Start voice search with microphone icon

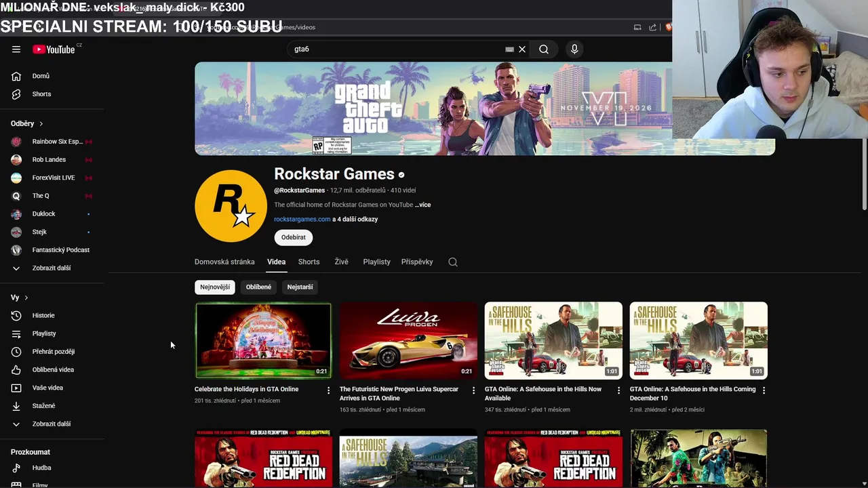574,49
